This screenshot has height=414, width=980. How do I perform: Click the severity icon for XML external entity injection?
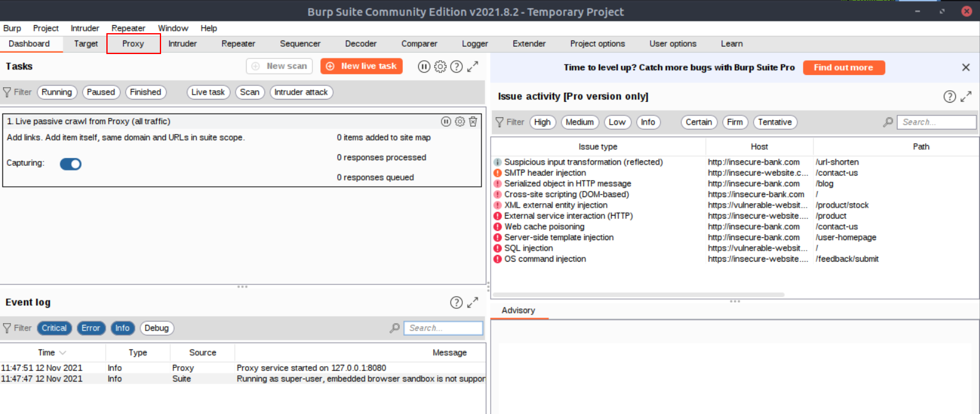tap(497, 205)
